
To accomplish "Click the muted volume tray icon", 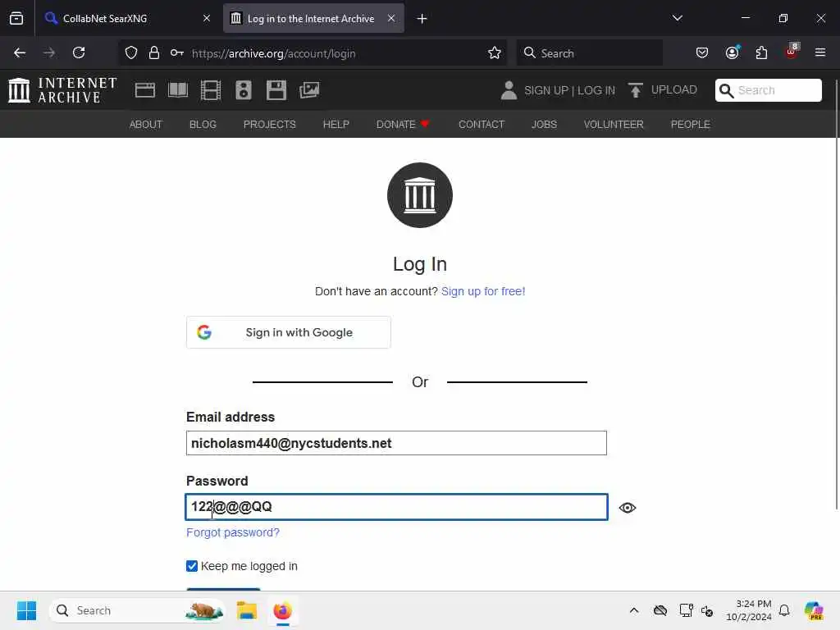I will point(707,610).
